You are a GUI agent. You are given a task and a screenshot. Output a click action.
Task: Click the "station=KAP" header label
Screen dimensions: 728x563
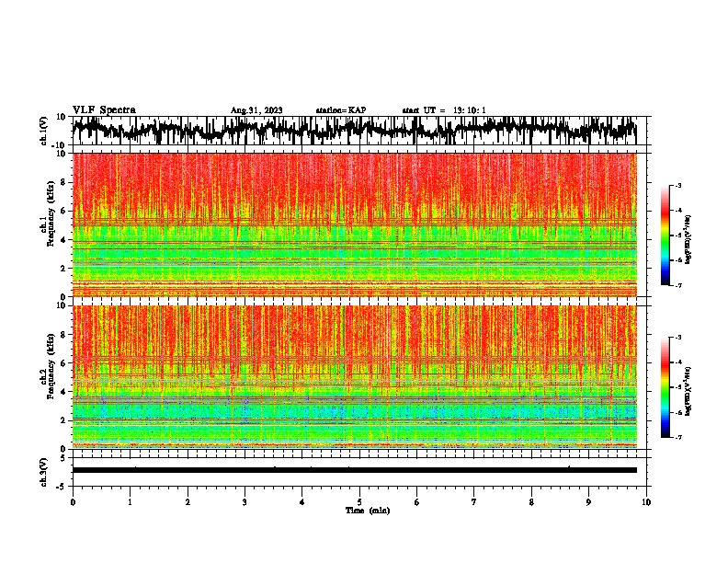(x=341, y=110)
